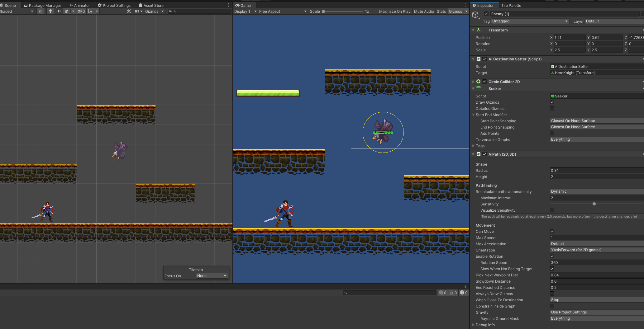644x329 pixels.
Task: Toggle hidden objects visibility counter icon
Action: 81,11
